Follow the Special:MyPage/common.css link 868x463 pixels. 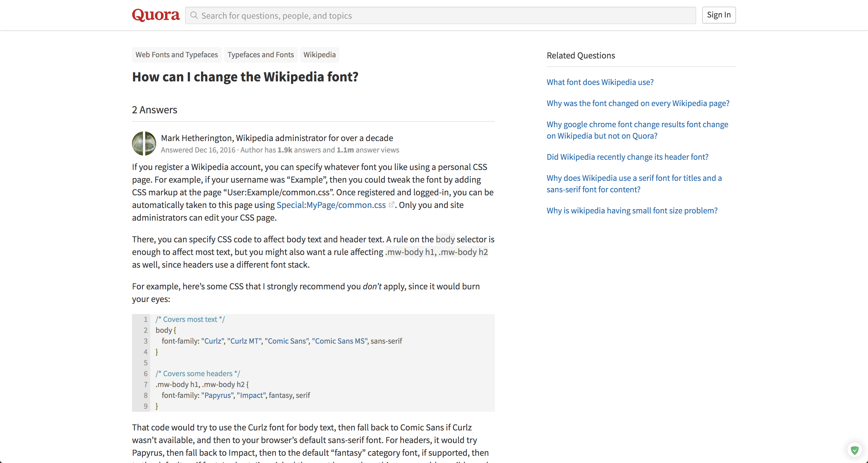[x=331, y=205]
